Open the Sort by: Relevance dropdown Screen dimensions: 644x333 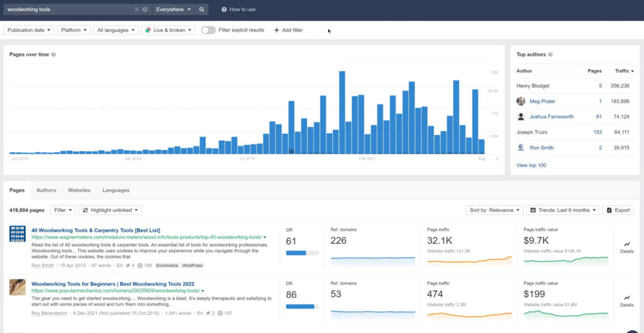(x=495, y=210)
